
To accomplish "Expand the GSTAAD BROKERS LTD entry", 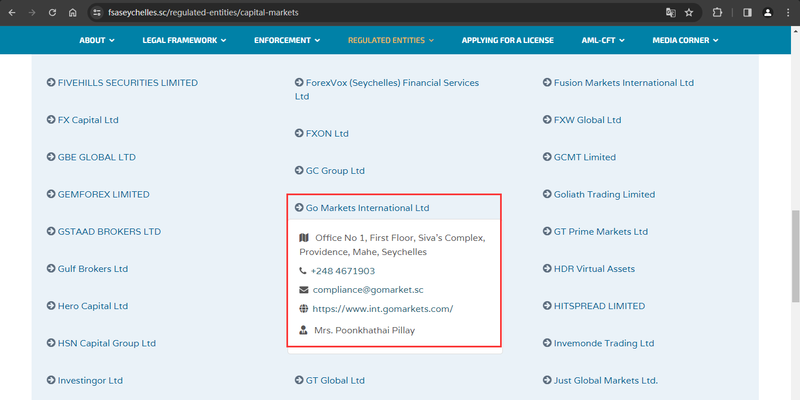I will click(104, 232).
